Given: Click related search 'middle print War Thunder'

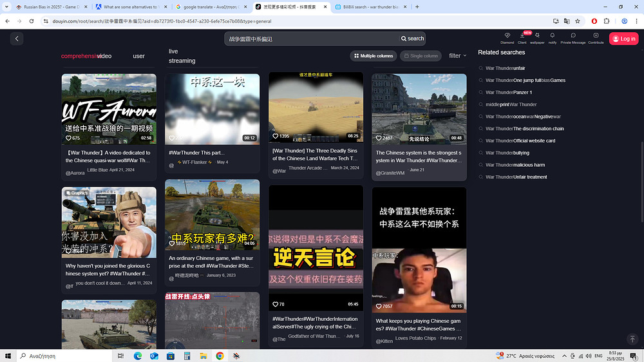Looking at the screenshot, I should (x=511, y=104).
